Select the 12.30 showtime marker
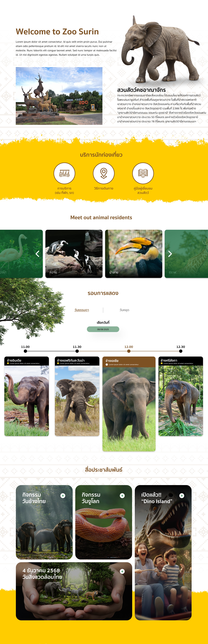 pos(181,351)
